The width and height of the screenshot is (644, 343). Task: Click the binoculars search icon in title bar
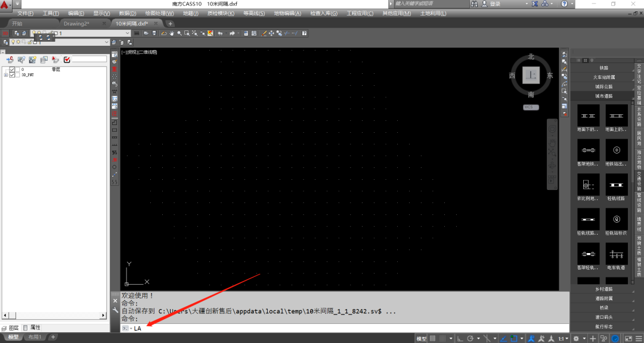[474, 4]
